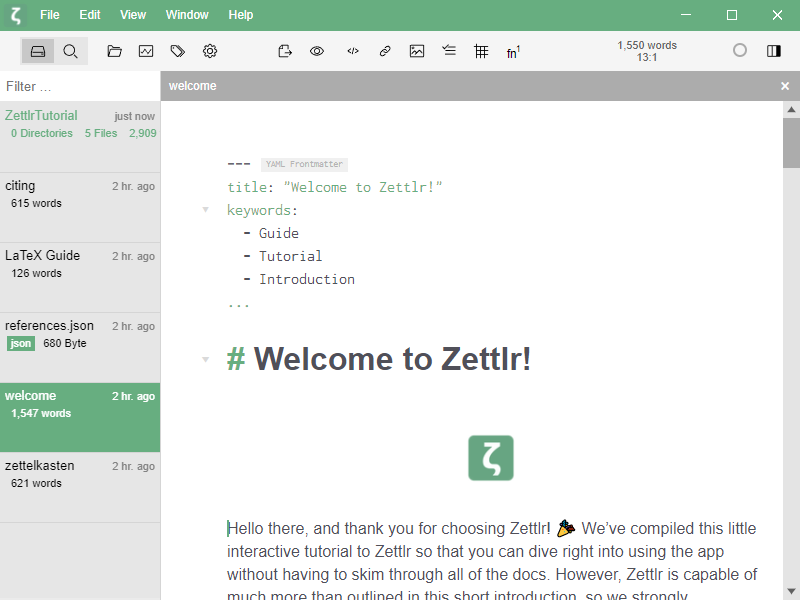Image resolution: width=800 pixels, height=600 pixels.
Task: Switch to the file manager view
Action: click(38, 51)
